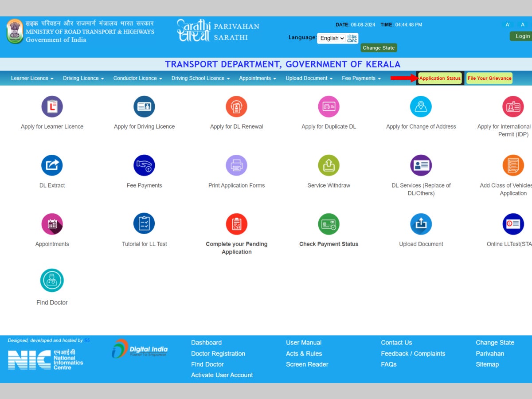Open the Language selection dropdown
The height and width of the screenshot is (399, 532).
(332, 38)
